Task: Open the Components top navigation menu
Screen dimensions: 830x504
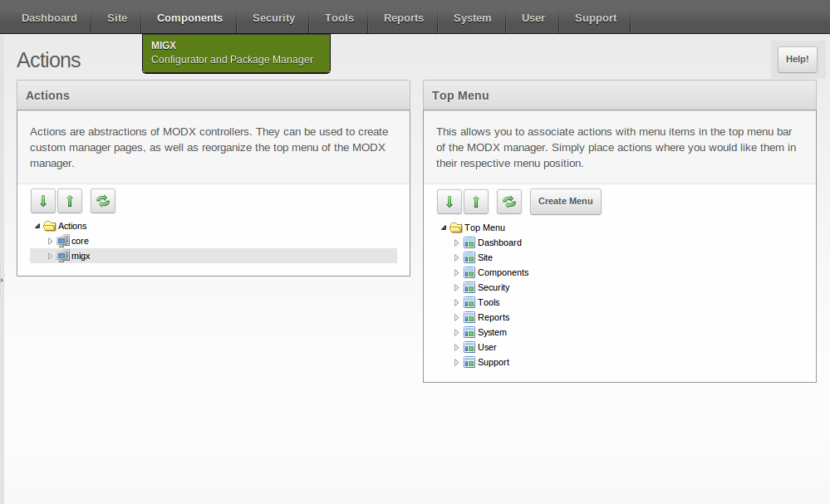Action: click(189, 17)
